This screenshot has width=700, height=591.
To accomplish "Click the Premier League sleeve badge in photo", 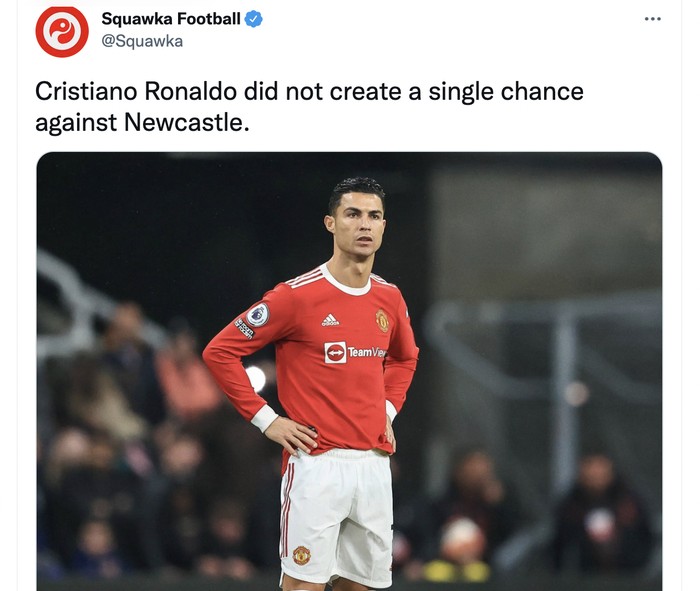I will [258, 315].
